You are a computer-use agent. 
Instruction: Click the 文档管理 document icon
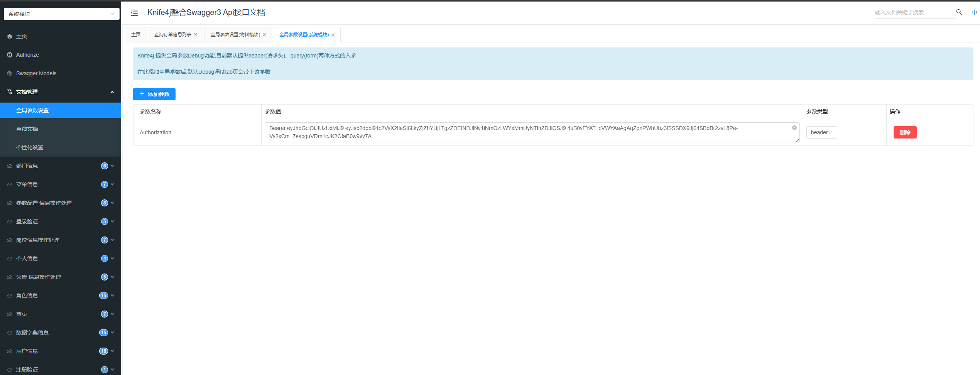click(9, 92)
